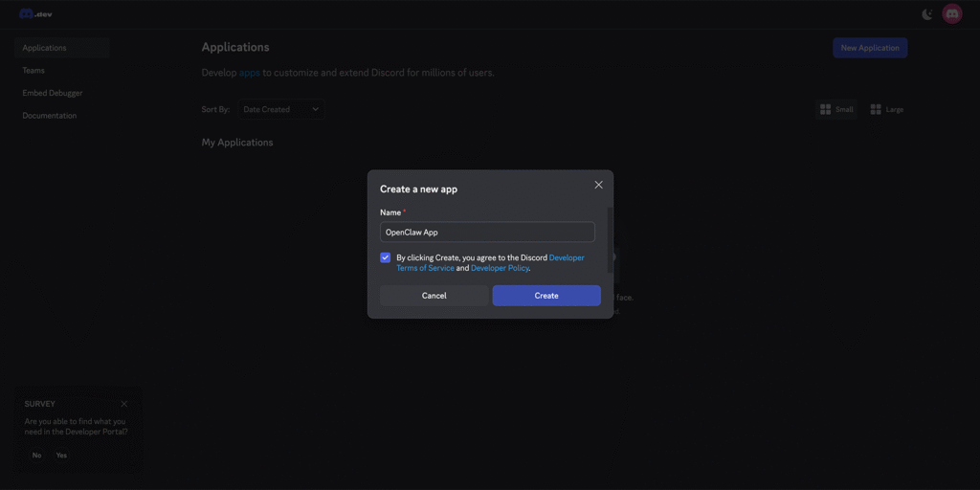
Task: Switch to Large grid view
Action: 886,110
